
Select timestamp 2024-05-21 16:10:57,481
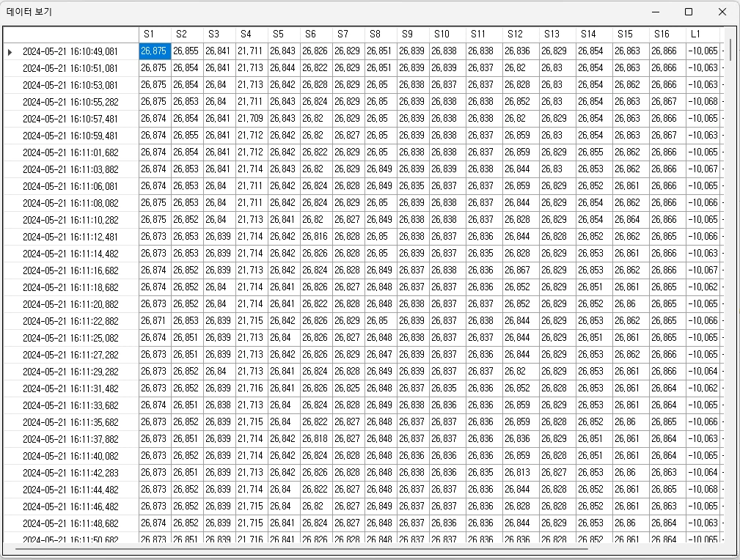point(70,119)
